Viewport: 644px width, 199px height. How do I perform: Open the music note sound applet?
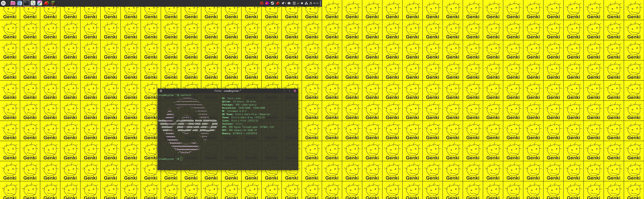[311, 3]
